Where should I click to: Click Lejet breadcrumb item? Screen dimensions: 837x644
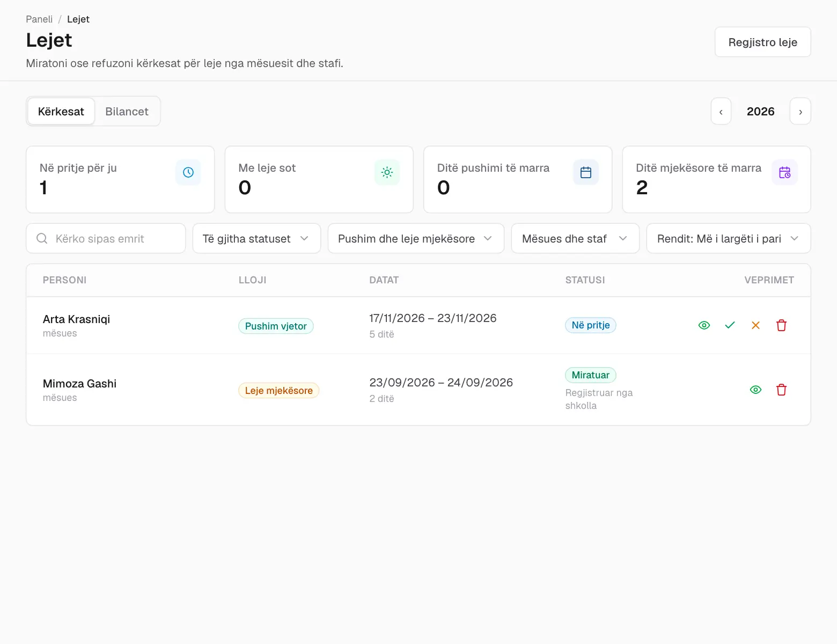[x=78, y=19]
